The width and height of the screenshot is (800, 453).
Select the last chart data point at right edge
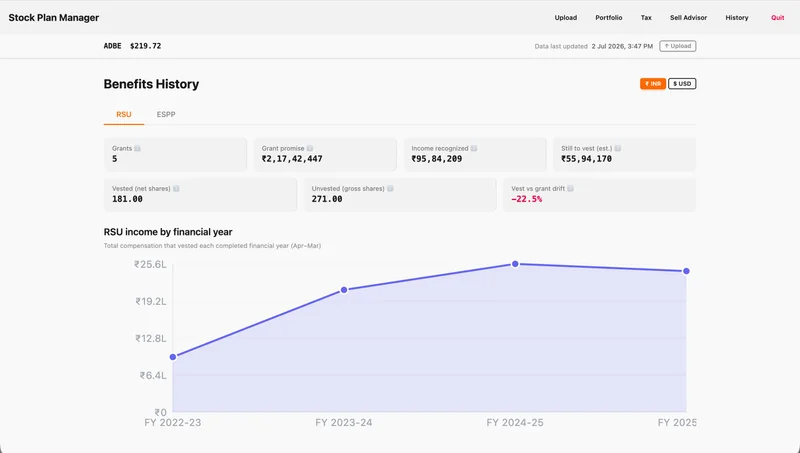pos(686,271)
